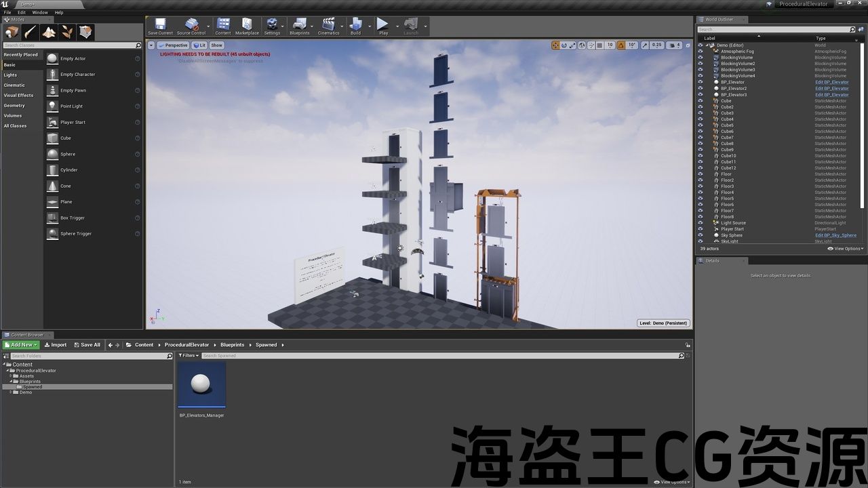Select the Geometry category in the Modes panel
This screenshot has height=488, width=868.
click(x=14, y=106)
